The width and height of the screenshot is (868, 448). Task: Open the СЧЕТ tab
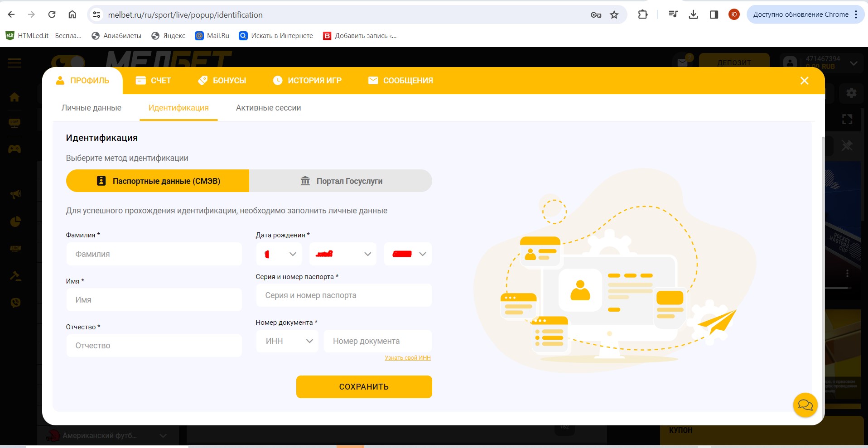153,81
